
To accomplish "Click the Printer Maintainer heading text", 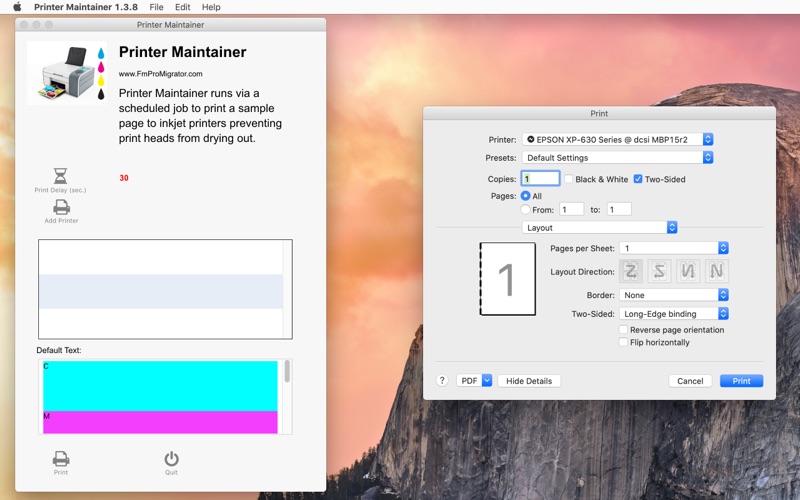I will point(183,52).
